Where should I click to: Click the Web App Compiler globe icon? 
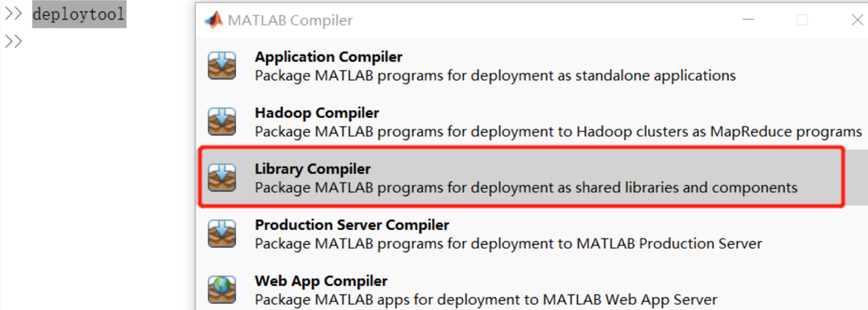tap(222, 289)
